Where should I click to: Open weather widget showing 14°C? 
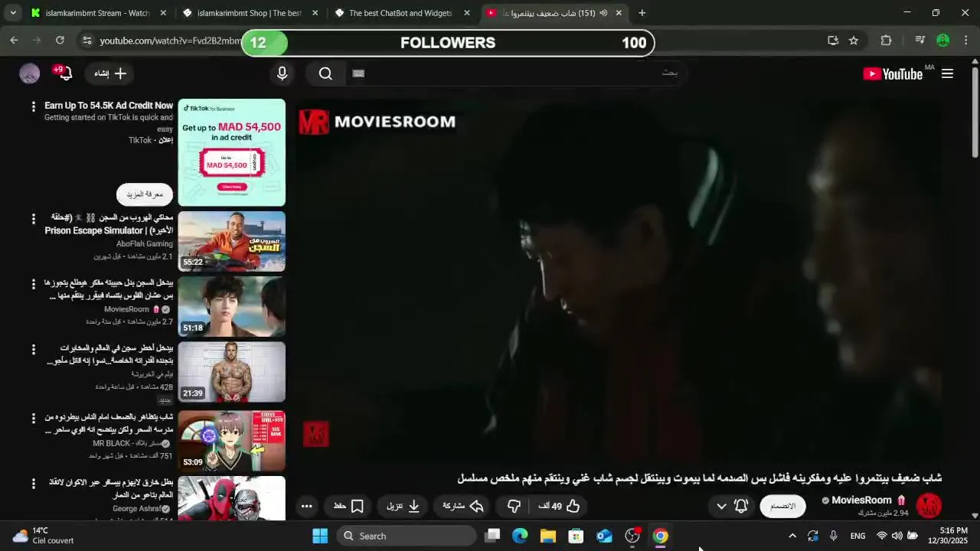tap(44, 536)
